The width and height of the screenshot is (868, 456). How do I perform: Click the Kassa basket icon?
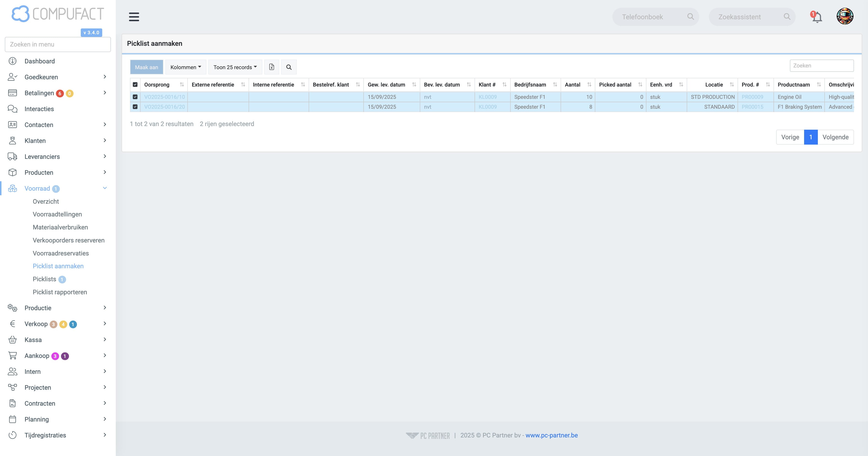(x=13, y=340)
